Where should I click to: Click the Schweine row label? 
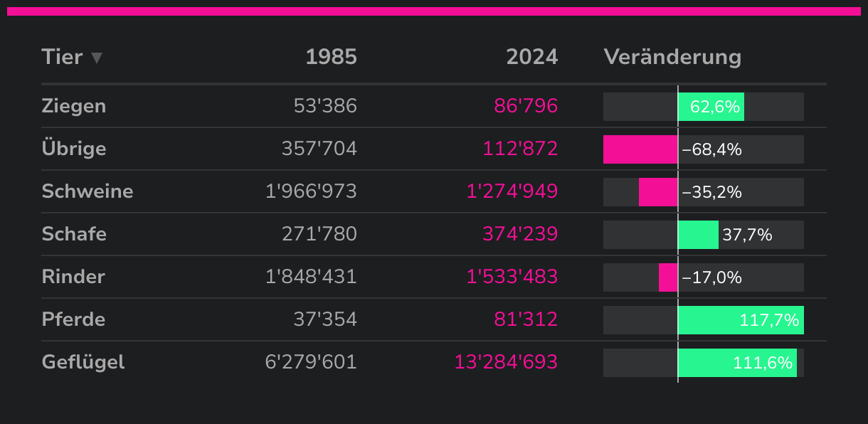(88, 191)
